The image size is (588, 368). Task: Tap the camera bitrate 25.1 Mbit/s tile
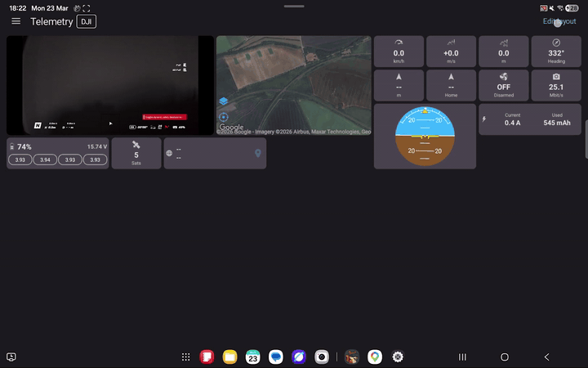click(x=556, y=85)
